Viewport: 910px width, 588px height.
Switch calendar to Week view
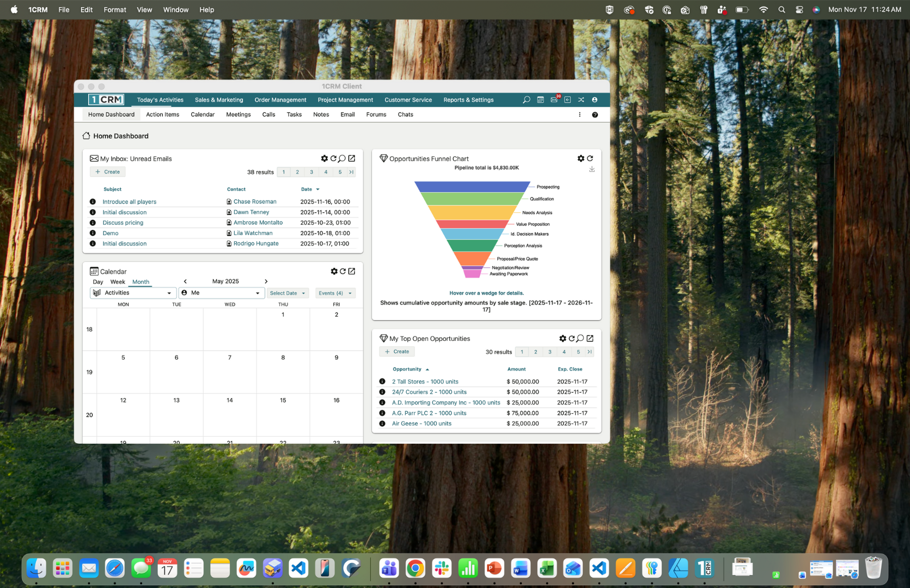point(118,282)
